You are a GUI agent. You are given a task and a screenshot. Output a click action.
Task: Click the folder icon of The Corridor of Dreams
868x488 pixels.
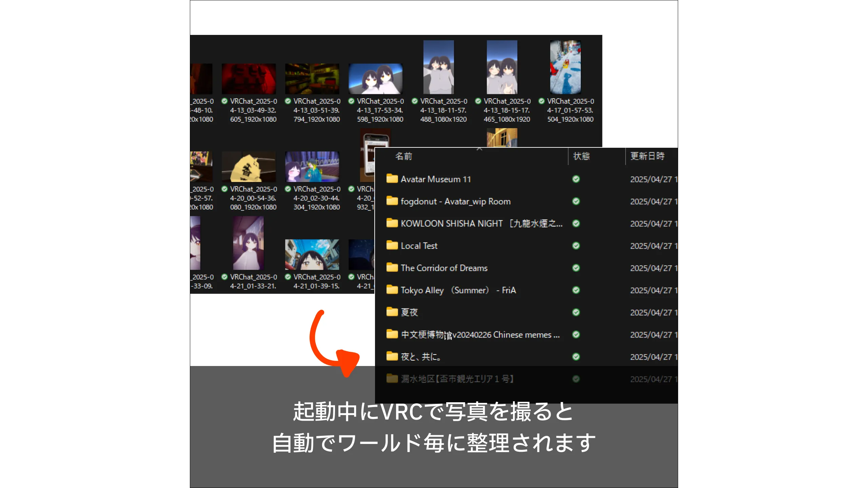[392, 268]
